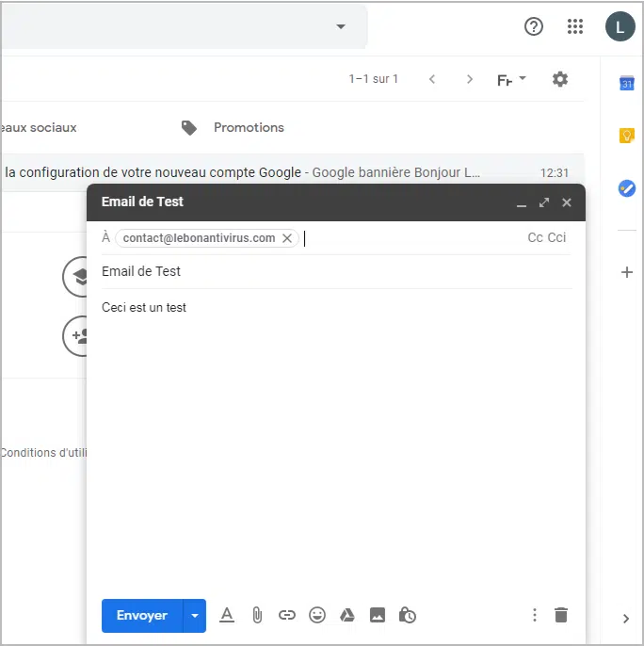
Task: Switch to Promotions tab
Action: pyautogui.click(x=249, y=128)
